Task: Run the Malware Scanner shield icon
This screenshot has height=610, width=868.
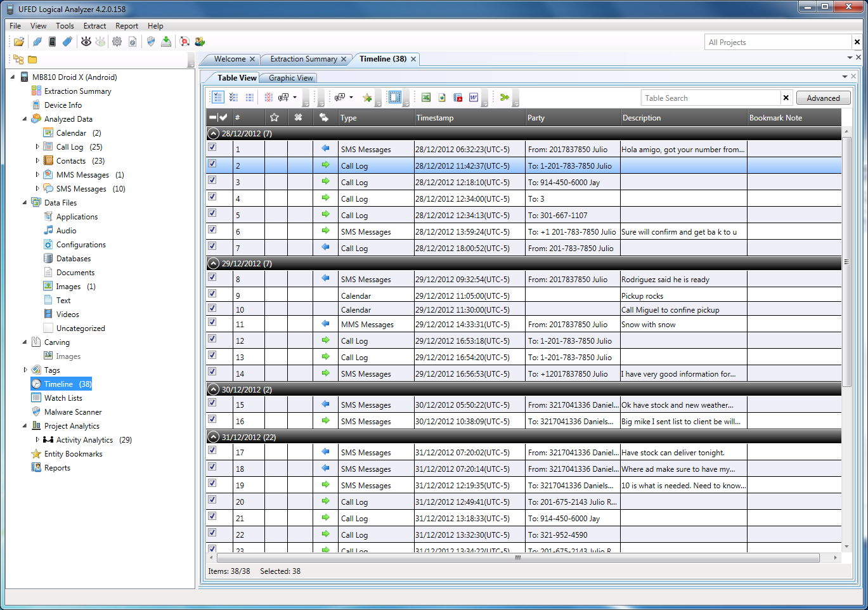Action: pyautogui.click(x=150, y=41)
